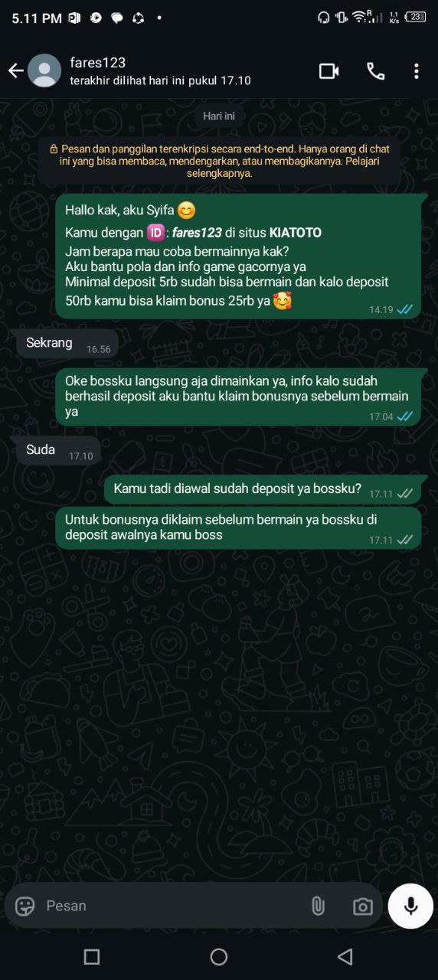The width and height of the screenshot is (438, 980).
Task: Open fares123 profile picture avatar
Action: (x=44, y=71)
